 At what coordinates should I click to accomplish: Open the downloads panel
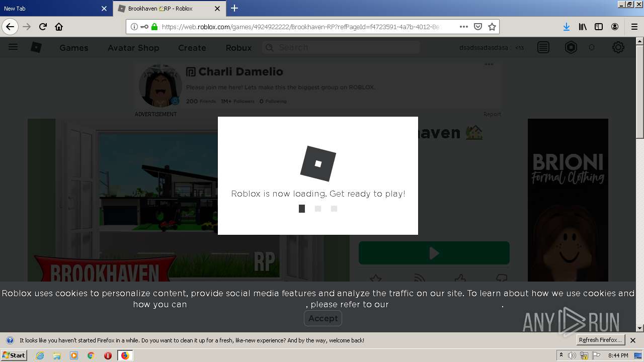click(x=567, y=27)
